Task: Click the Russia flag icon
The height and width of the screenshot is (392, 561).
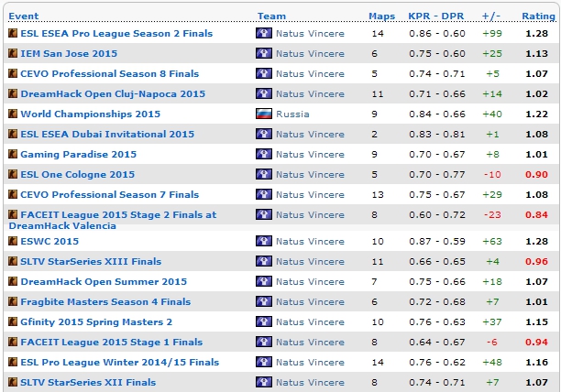Action: [x=264, y=114]
